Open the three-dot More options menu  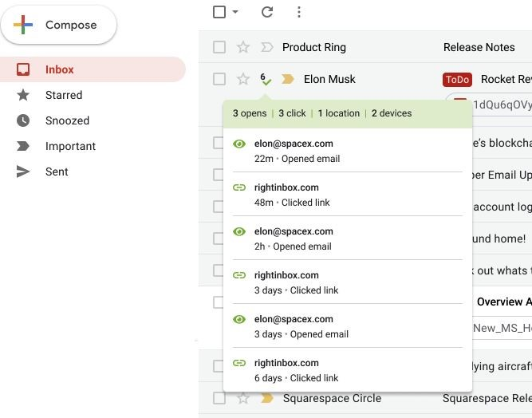coord(299,12)
